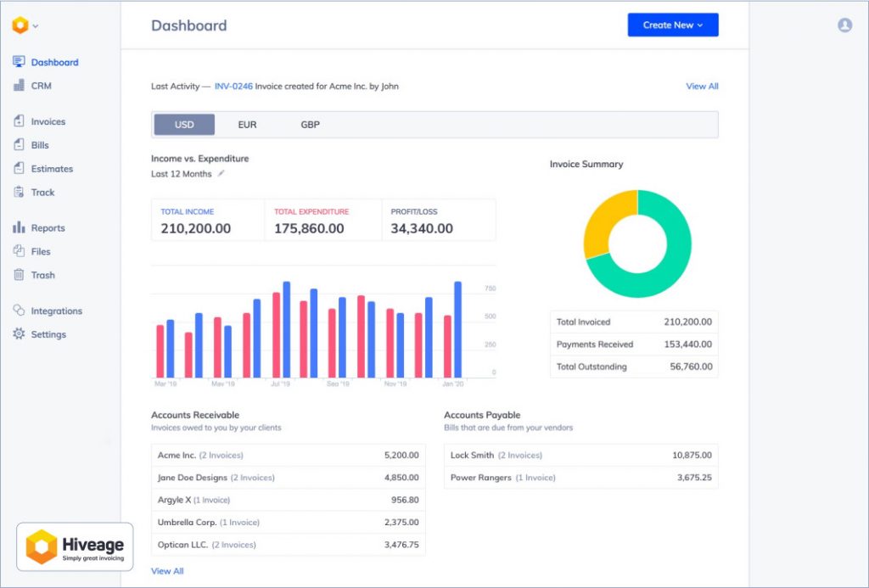Screen dimensions: 869x588
Task: Click the user profile avatar icon
Action: click(844, 25)
